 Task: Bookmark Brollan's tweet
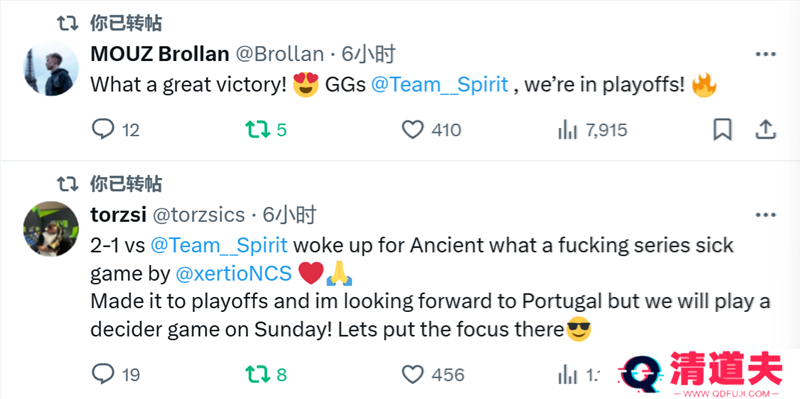click(x=722, y=130)
